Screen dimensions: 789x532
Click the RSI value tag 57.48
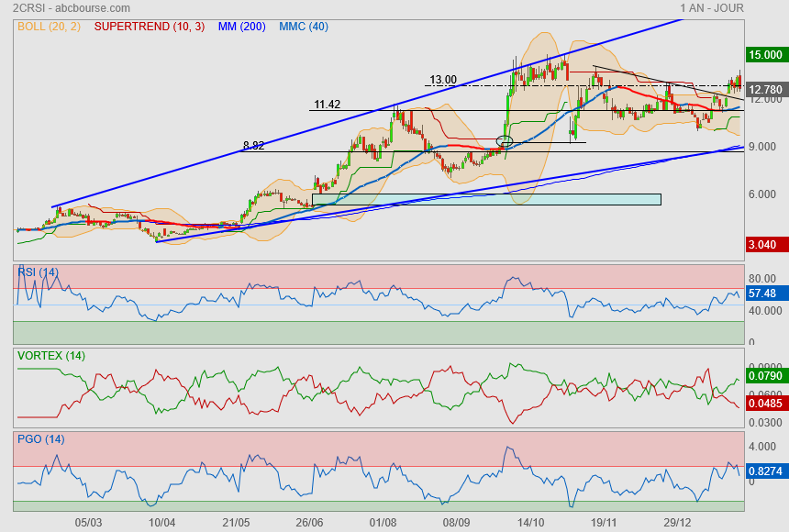tap(763, 294)
